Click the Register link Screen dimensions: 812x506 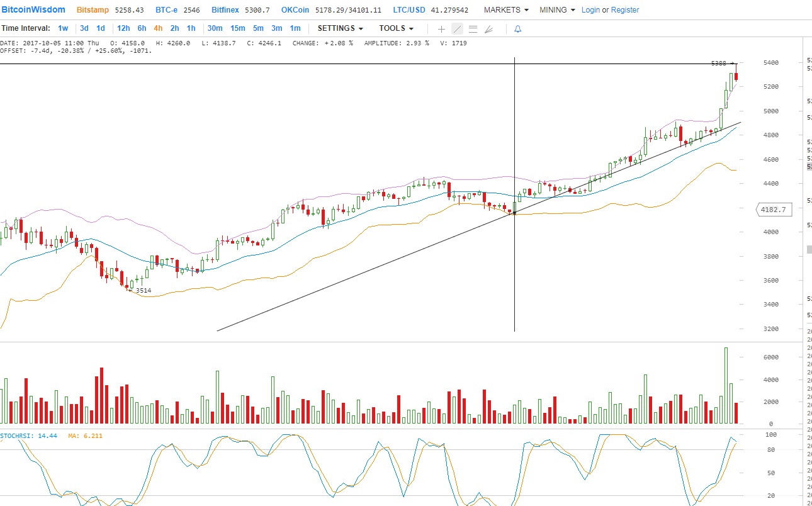624,10
